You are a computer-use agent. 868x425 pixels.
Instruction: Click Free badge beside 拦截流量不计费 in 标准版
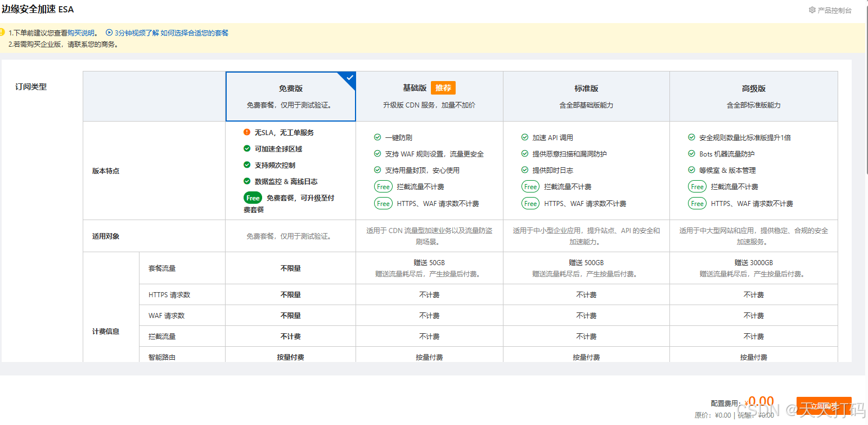pos(530,187)
